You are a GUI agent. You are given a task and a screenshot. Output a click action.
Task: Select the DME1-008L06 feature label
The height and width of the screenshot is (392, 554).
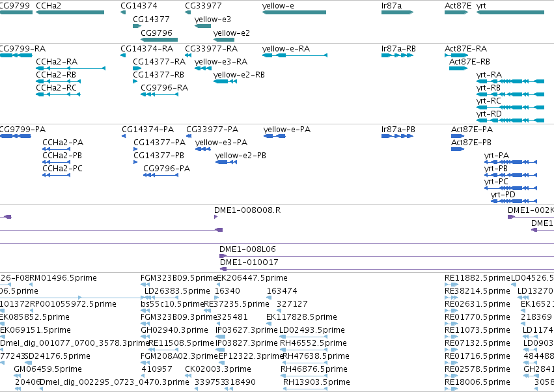[x=247, y=249]
